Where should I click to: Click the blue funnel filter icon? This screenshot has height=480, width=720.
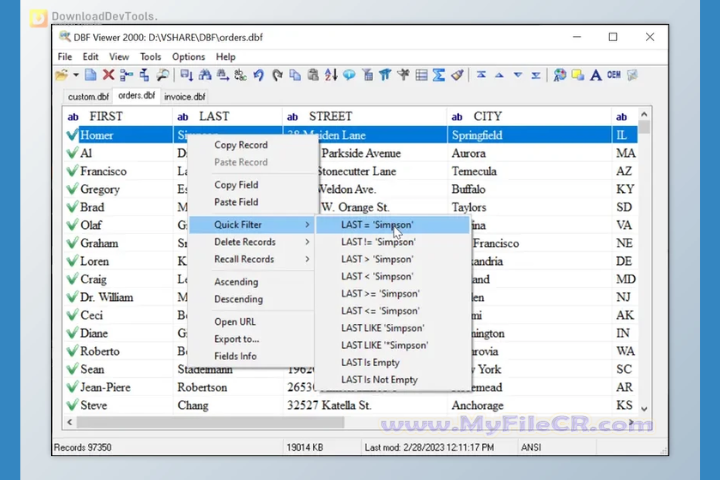(x=385, y=75)
